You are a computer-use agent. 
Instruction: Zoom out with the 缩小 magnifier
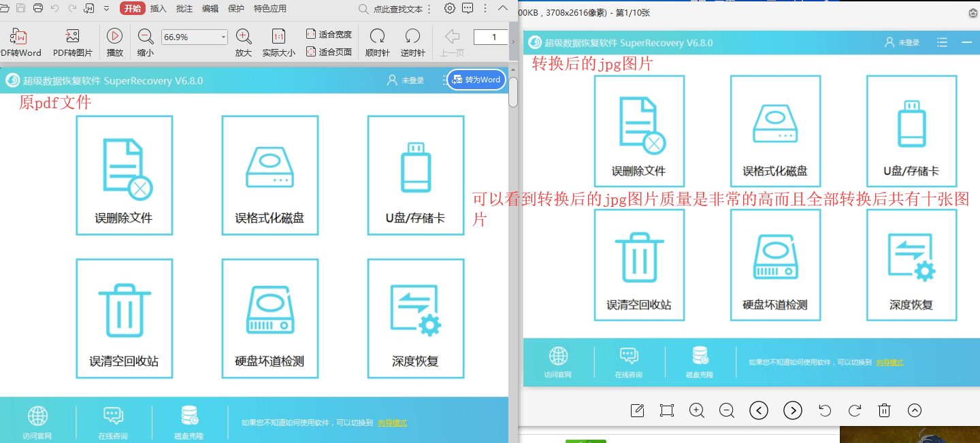pos(146,43)
